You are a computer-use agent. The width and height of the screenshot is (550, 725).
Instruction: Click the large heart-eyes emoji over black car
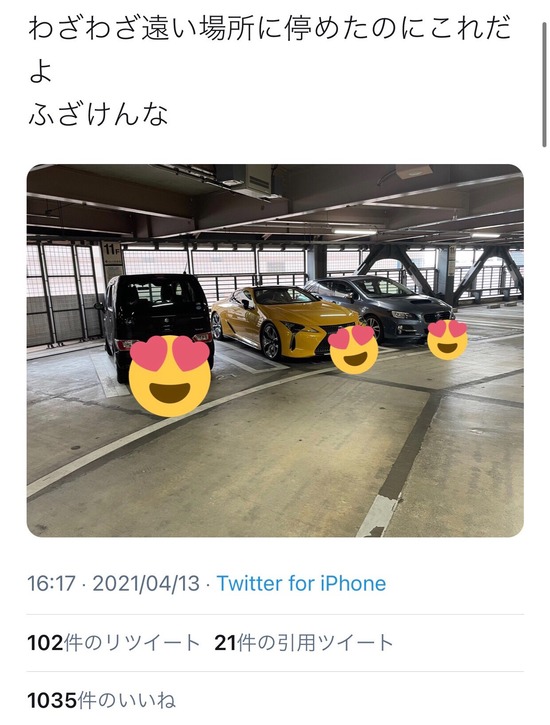170,375
